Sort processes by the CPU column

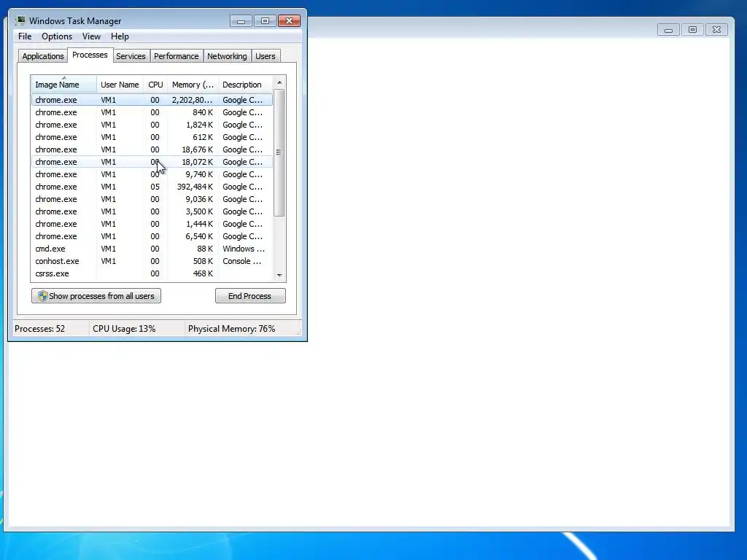(155, 85)
